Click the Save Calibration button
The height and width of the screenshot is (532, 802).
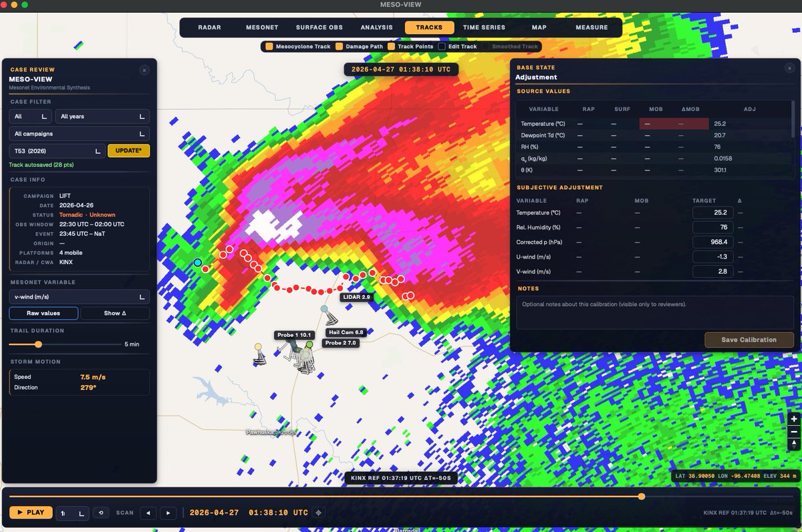(x=749, y=340)
